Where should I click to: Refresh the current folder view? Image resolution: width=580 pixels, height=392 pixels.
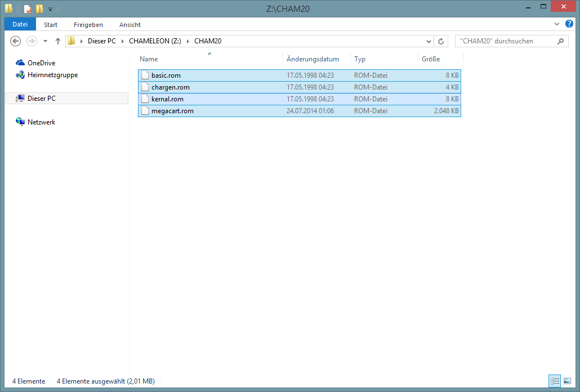[x=441, y=41]
